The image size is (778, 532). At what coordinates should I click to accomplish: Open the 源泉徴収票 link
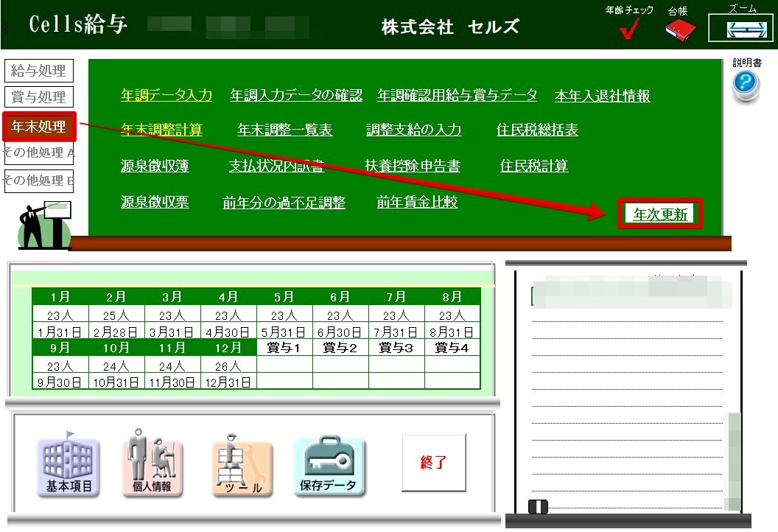tap(155, 202)
